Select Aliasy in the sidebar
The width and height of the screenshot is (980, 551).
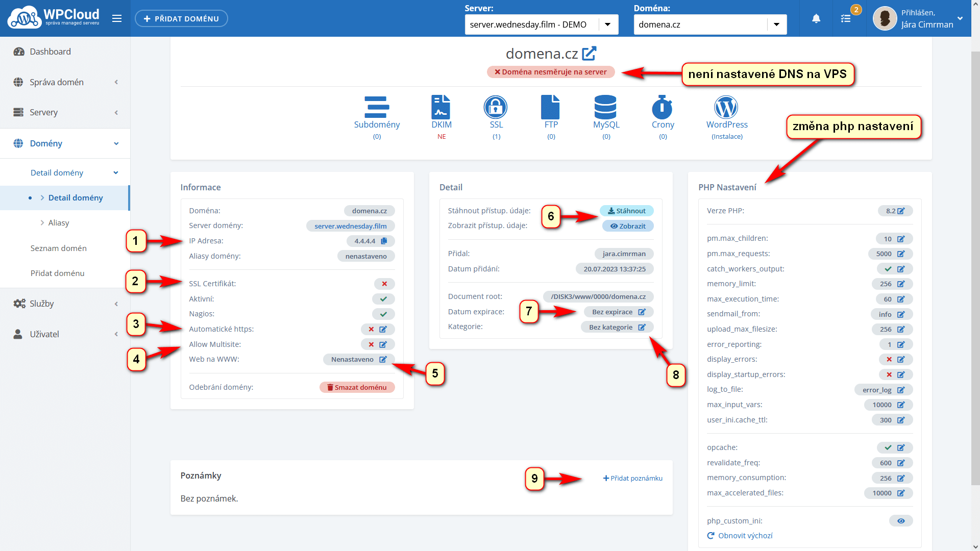59,223
